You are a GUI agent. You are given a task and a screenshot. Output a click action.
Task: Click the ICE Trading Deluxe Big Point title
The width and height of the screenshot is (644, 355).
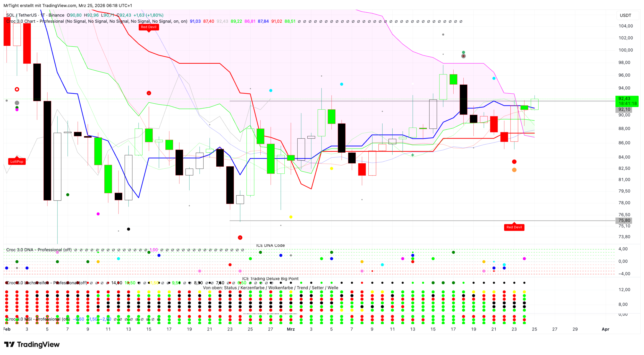tap(270, 279)
